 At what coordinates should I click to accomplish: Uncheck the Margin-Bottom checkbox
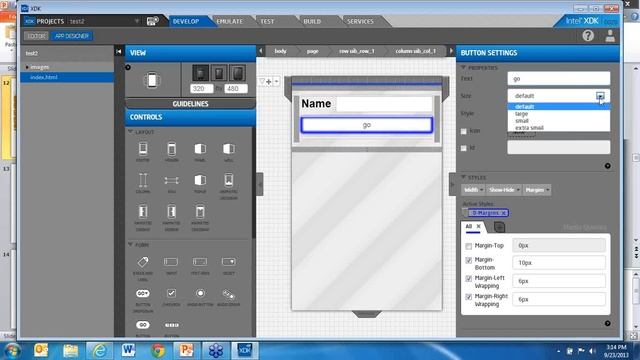(x=469, y=260)
